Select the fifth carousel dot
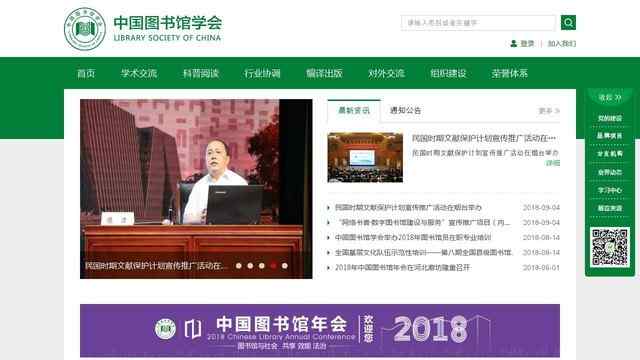This screenshot has height=360, width=640. 284,266
